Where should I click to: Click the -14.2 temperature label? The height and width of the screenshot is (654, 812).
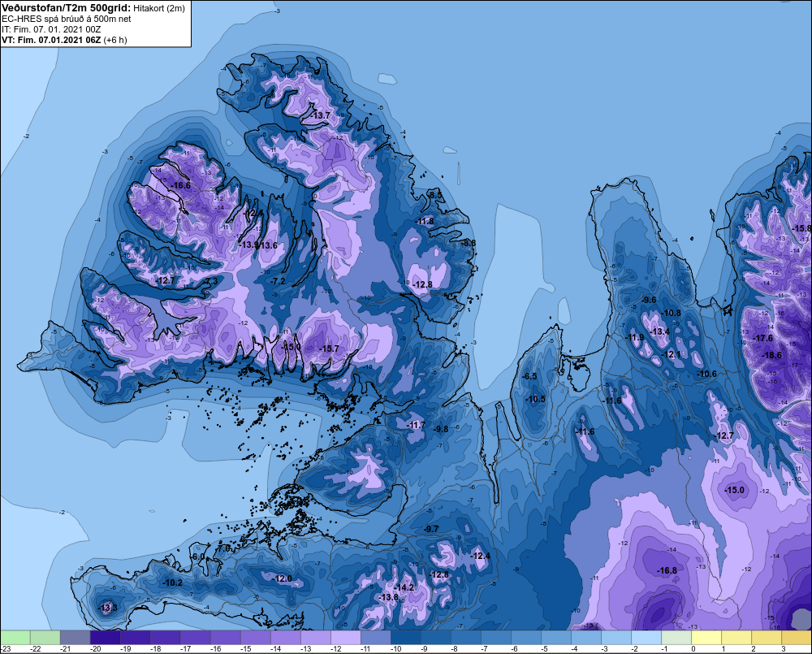point(404,587)
